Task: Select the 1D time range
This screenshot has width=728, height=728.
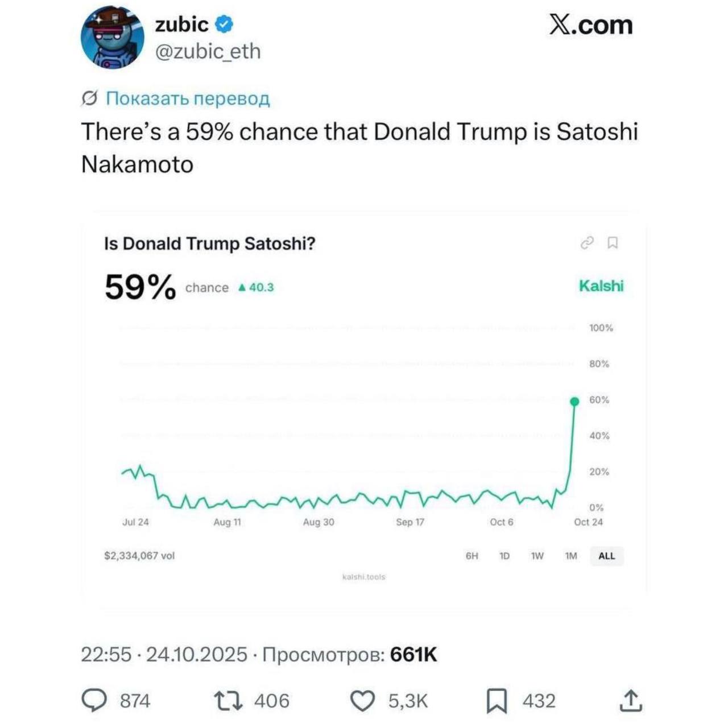Action: point(504,556)
